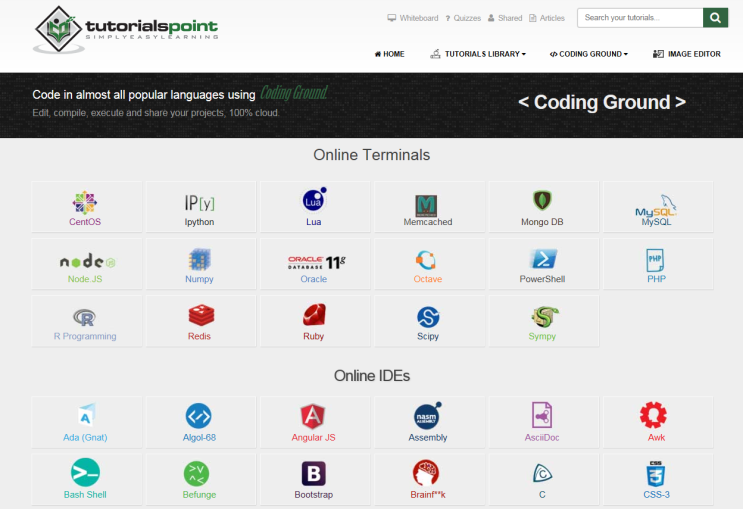Open the CSS-3 IDE
The image size is (743, 509).
(x=656, y=480)
